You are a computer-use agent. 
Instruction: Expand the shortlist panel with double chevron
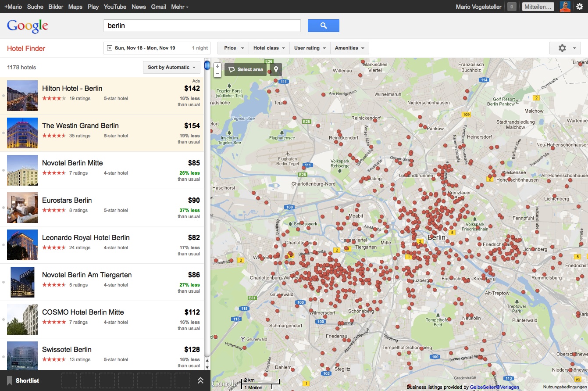200,380
